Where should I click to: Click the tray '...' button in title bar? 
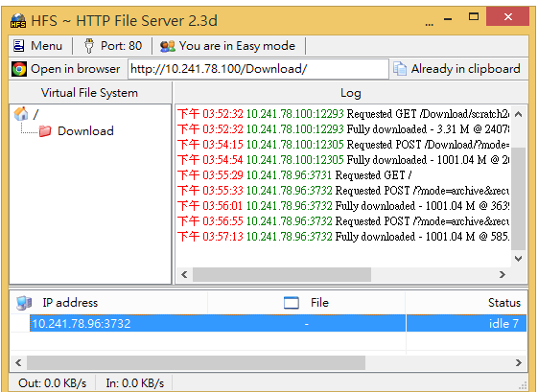click(430, 24)
